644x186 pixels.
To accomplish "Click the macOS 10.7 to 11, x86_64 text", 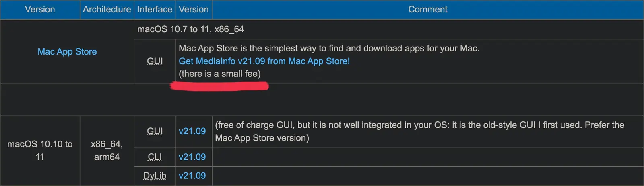I will (x=190, y=29).
